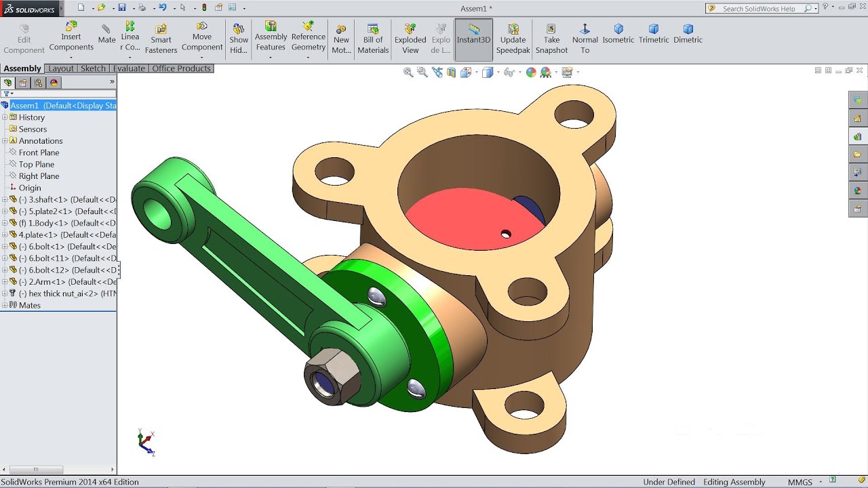Select Top Plane in the tree
The width and height of the screenshot is (868, 488).
click(36, 164)
